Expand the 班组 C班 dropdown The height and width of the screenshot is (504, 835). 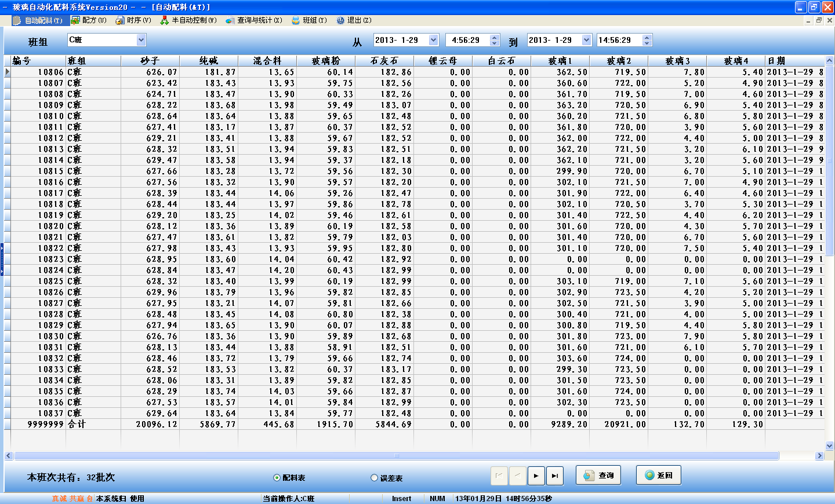point(141,40)
